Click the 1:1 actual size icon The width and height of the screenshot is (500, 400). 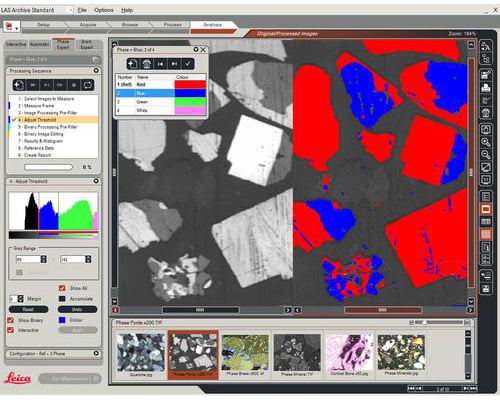pos(486,180)
